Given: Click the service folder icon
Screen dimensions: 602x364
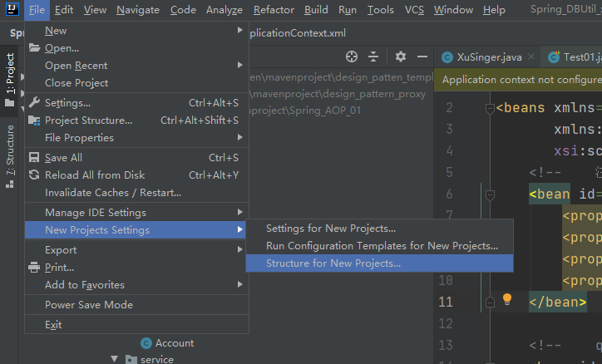Looking at the screenshot, I should (131, 359).
